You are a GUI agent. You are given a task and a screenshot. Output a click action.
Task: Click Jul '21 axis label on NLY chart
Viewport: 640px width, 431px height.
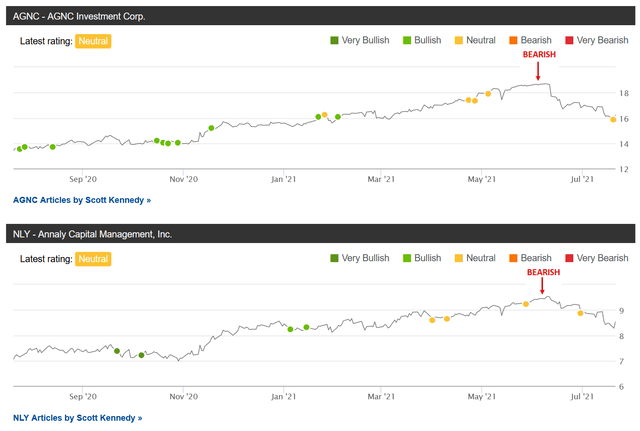582,396
